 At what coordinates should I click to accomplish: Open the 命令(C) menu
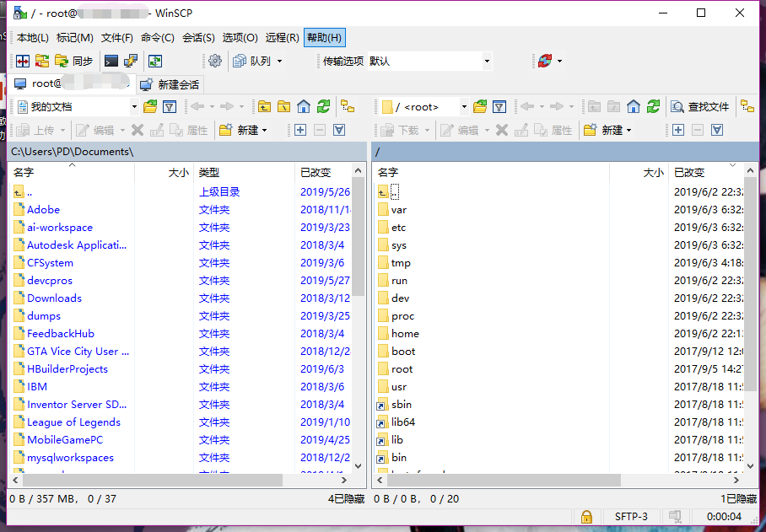(x=158, y=38)
